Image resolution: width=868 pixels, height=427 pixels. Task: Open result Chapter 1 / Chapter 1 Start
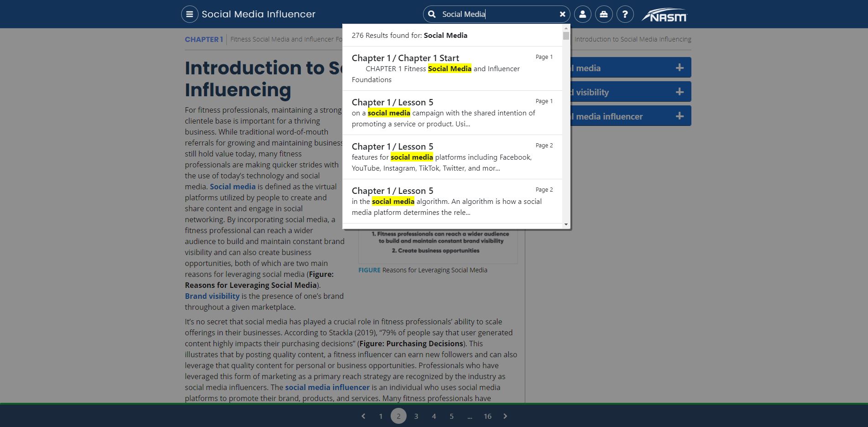452,68
